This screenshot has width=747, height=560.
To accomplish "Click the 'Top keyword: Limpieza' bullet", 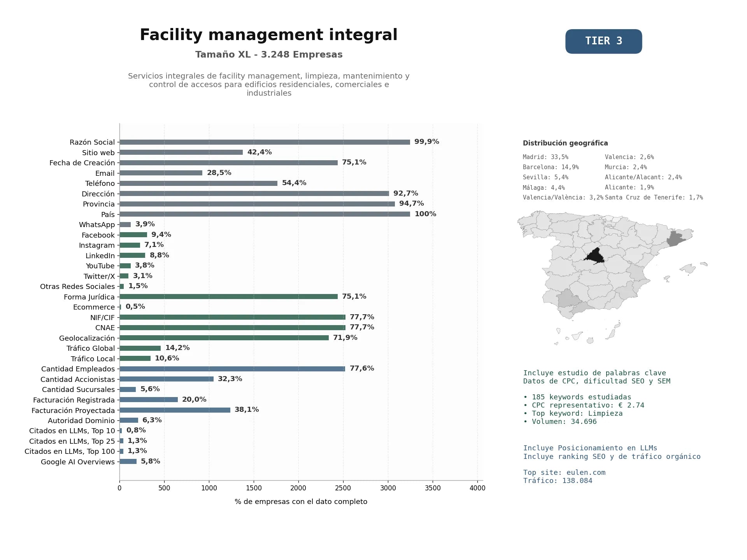I will [573, 413].
